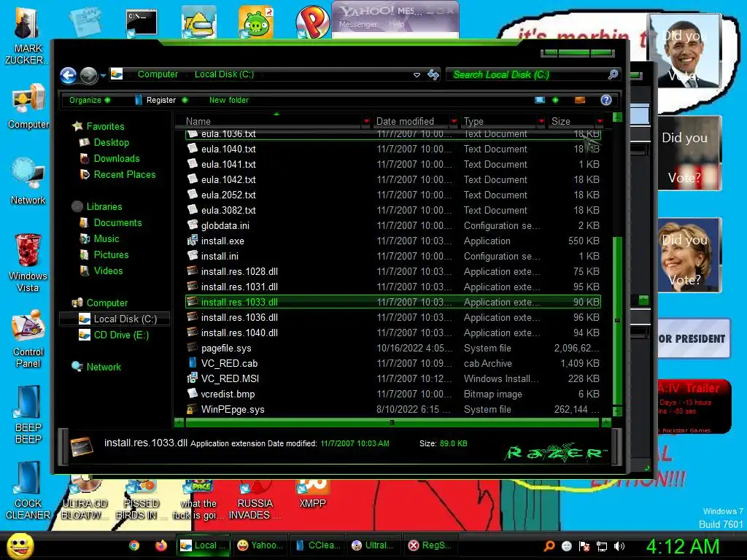
Task: Click the refresh button beside address bar
Action: (433, 75)
